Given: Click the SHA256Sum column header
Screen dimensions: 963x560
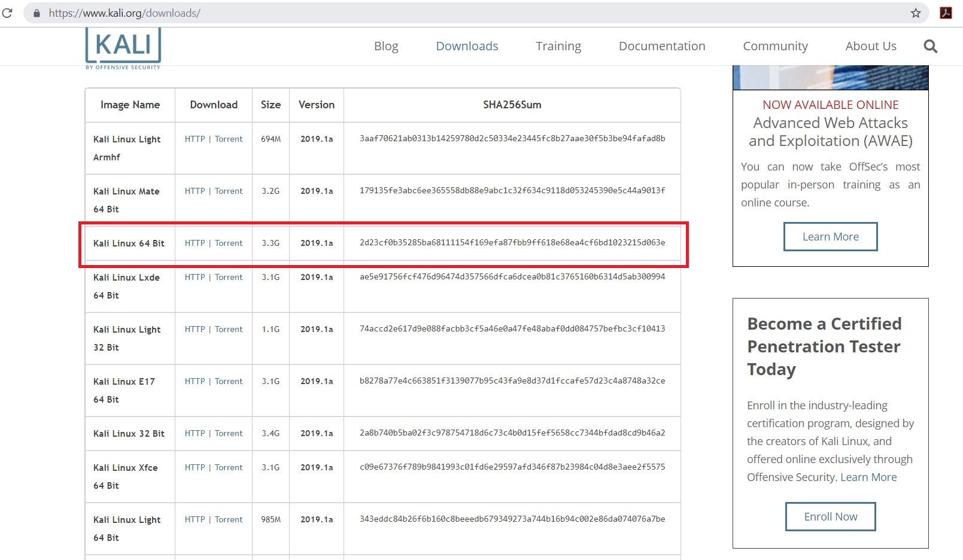Looking at the screenshot, I should click(512, 105).
